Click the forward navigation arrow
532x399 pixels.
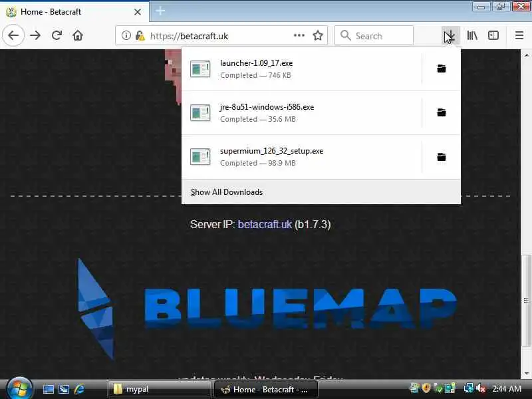[35, 35]
